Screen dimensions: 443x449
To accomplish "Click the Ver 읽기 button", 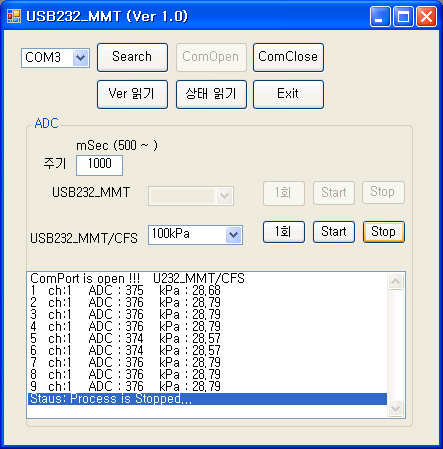I will tap(132, 94).
